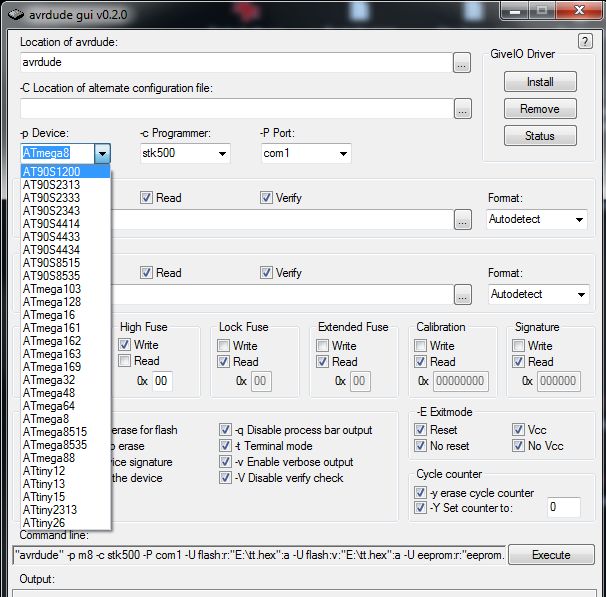The image size is (606, 597).
Task: Browse for file beside first Autodetect format
Action: [x=463, y=220]
